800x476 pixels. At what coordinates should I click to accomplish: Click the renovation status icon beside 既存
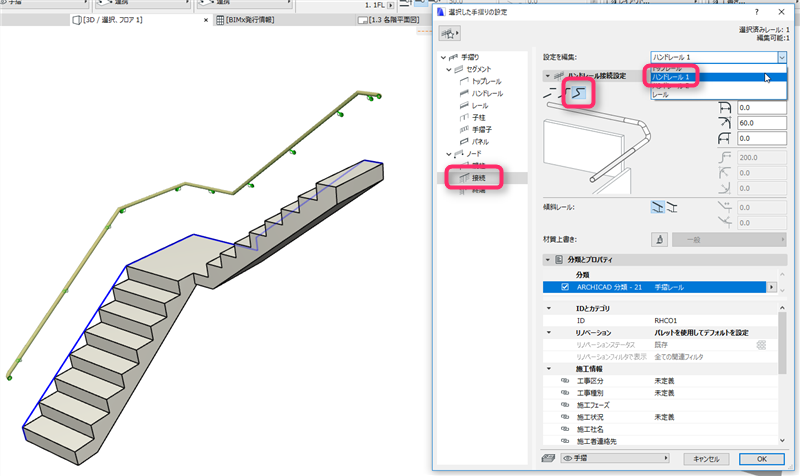pos(761,345)
